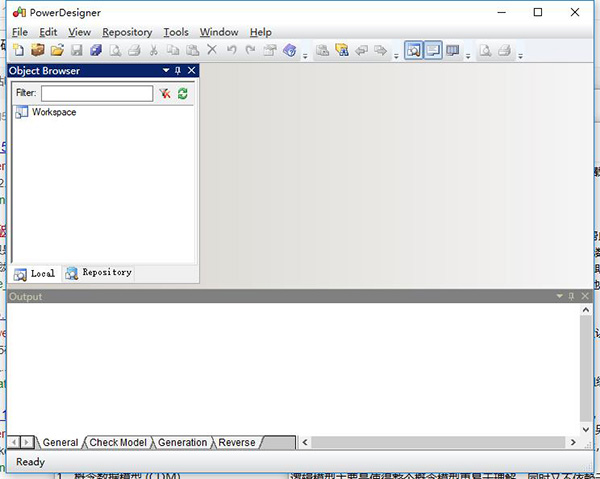Click the output tabs scroll-left arrow
600x479 pixels.
coord(14,443)
